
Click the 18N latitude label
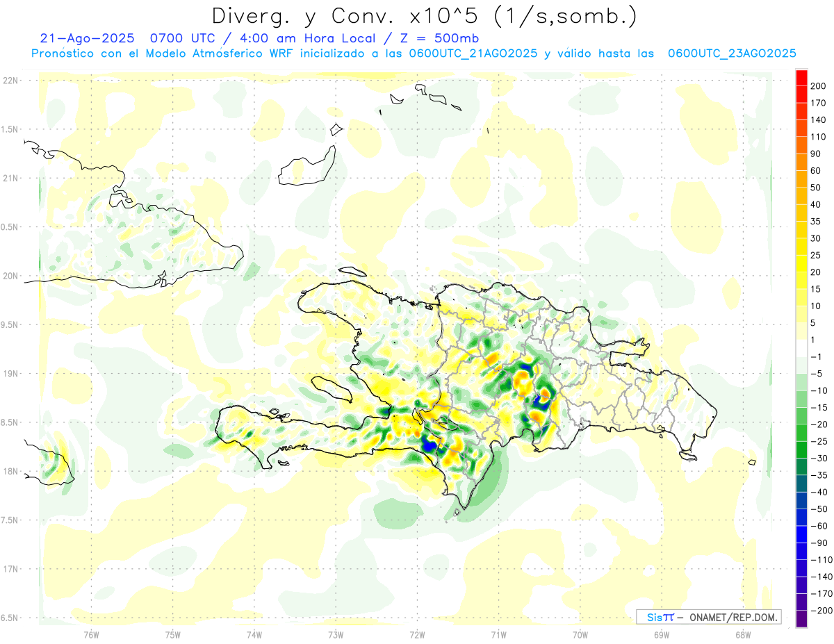10,472
